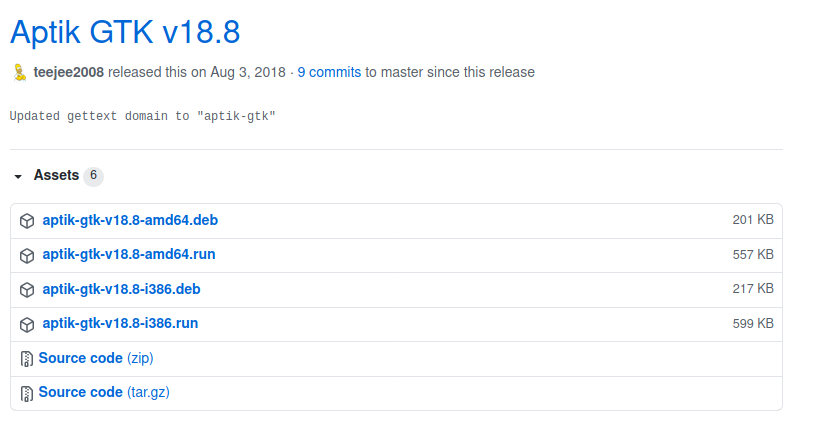Click zip file icon beside Source code (zip)

pos(27,358)
